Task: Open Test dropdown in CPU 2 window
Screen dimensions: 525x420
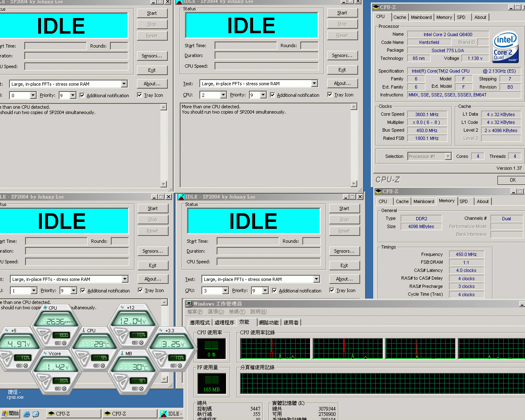Action: point(314,84)
